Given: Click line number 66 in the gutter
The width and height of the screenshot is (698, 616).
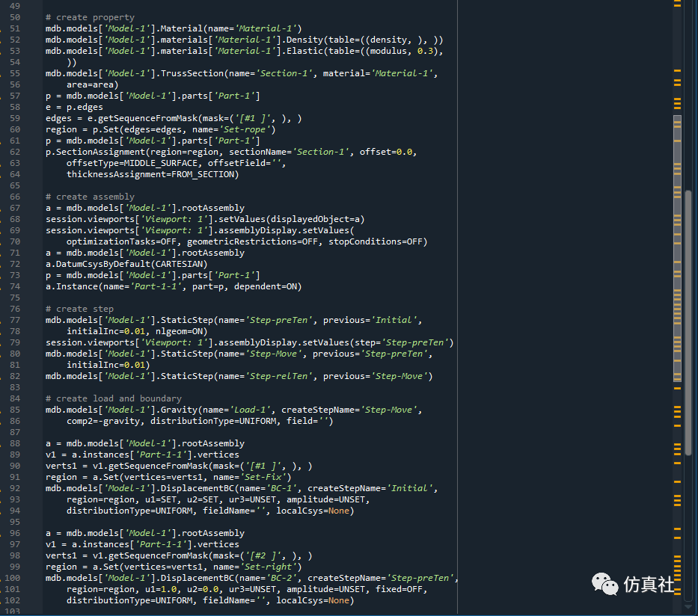Looking at the screenshot, I should tap(15, 197).
